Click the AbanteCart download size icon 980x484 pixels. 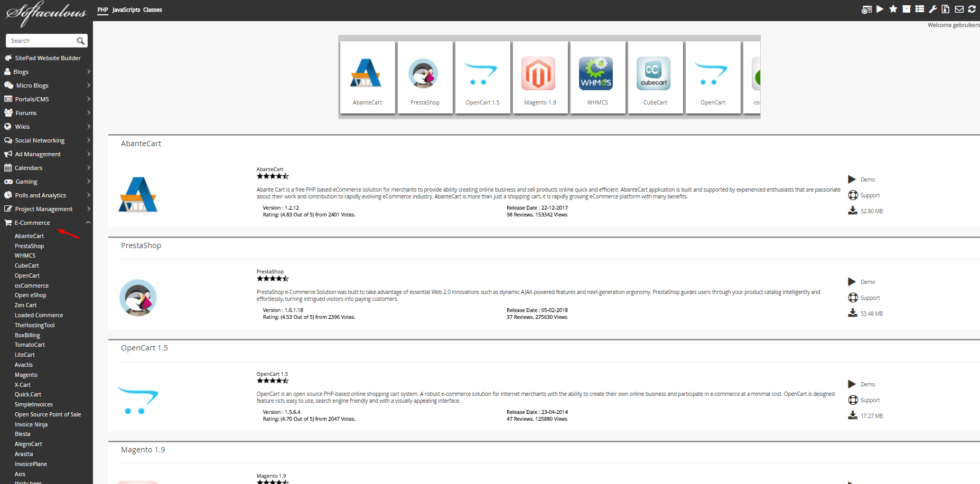click(853, 211)
